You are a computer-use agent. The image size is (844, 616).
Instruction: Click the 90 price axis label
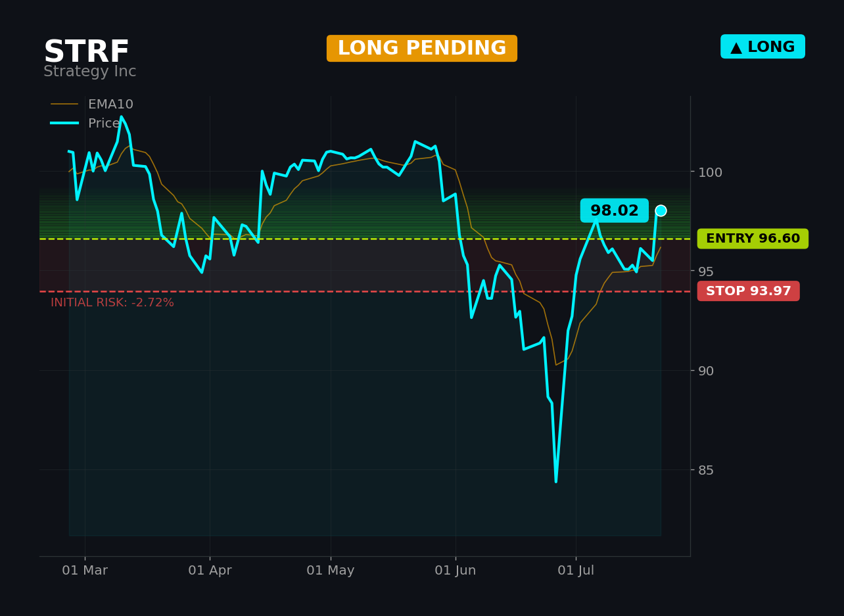coord(706,371)
